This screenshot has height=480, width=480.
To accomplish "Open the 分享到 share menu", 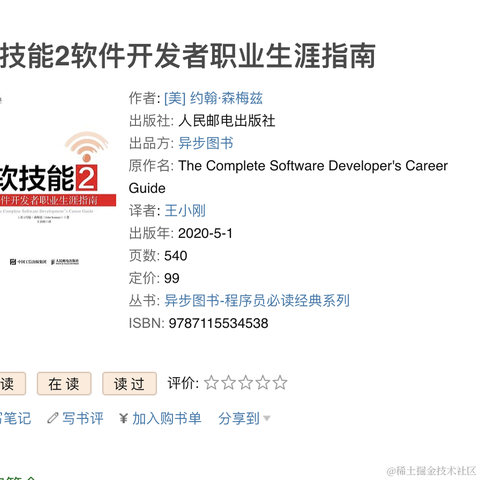I will coord(239,418).
